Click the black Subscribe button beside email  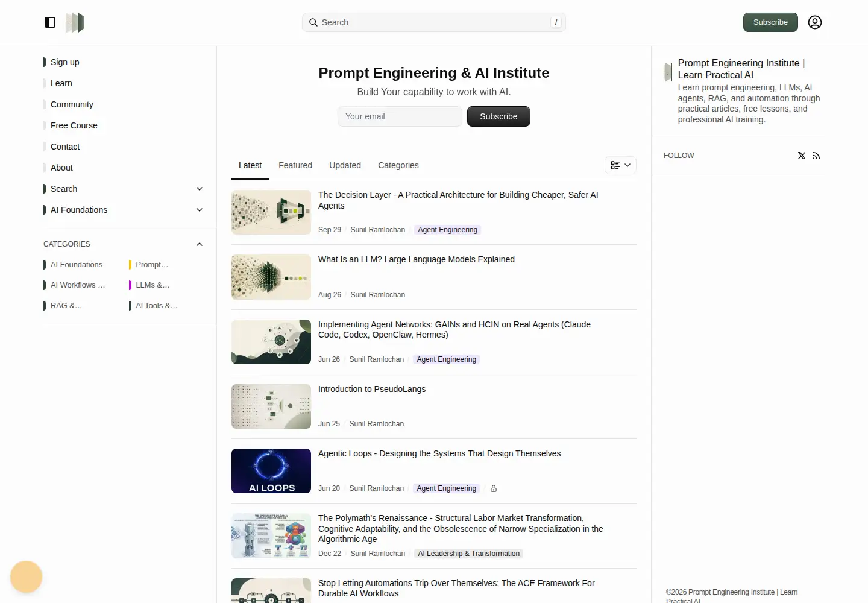(x=498, y=116)
